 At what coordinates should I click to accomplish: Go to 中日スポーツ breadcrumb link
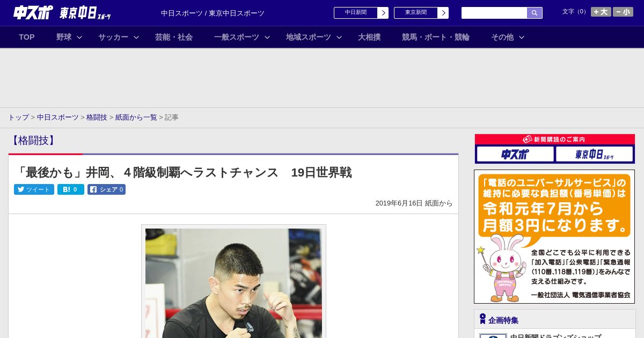click(58, 117)
